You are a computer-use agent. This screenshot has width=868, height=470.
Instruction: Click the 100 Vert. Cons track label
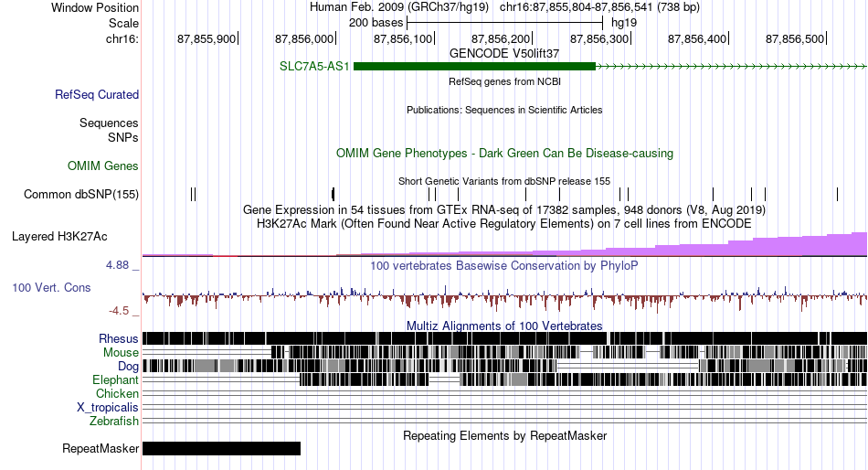pos(51,288)
